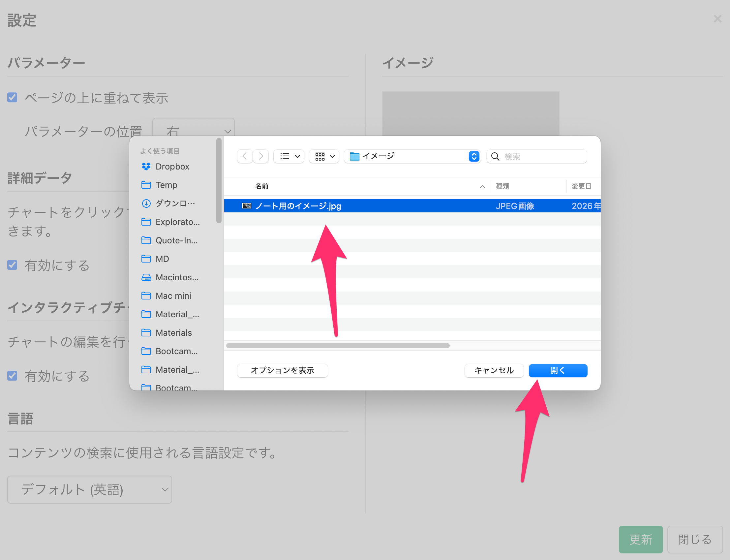730x560 pixels.
Task: Open the list view mode dropdown
Action: 289,156
